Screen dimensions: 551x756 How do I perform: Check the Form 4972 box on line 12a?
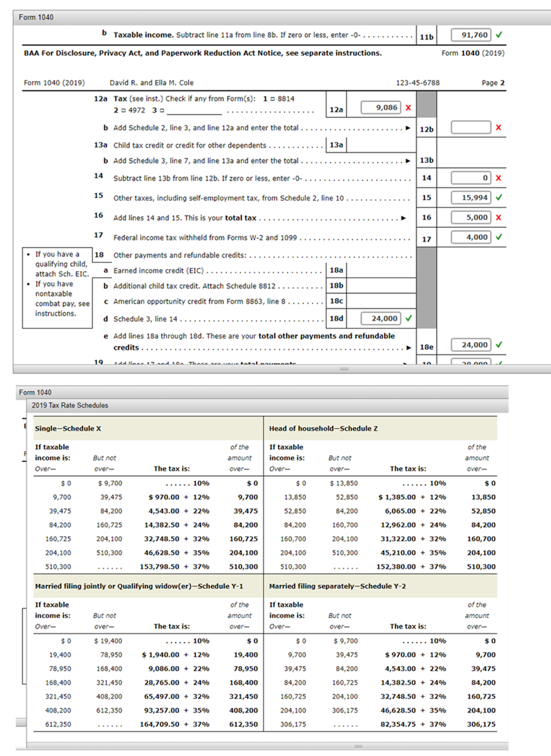(x=124, y=110)
